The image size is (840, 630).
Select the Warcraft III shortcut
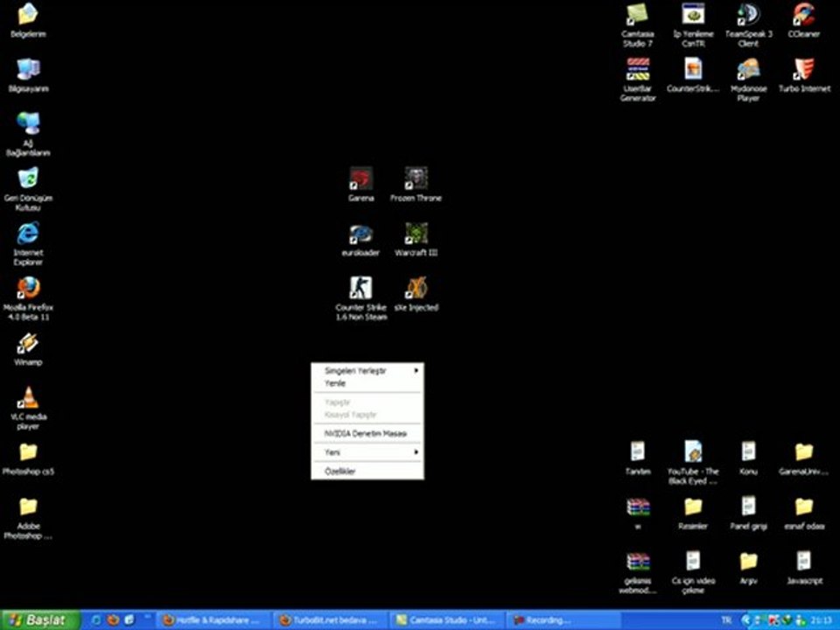coord(416,240)
